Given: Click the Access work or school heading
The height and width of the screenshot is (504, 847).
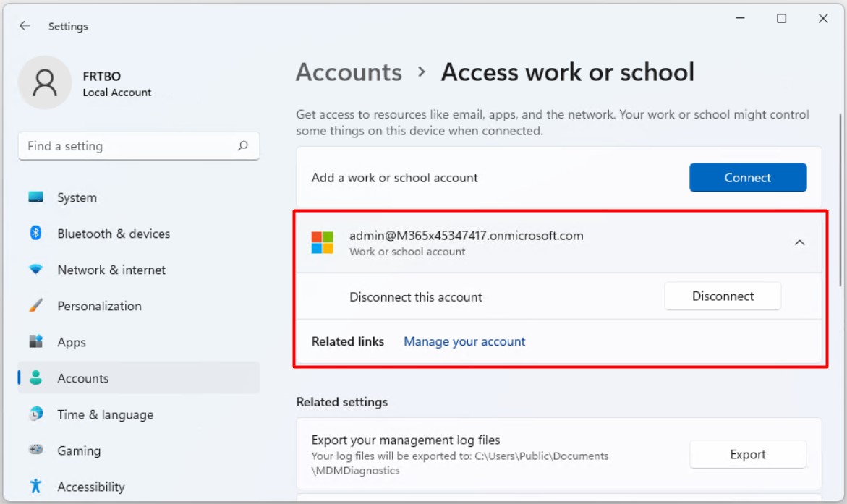Looking at the screenshot, I should pos(568,72).
